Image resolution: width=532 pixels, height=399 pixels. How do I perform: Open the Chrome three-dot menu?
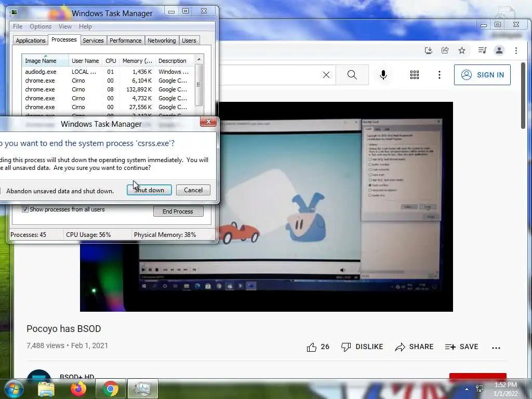pos(516,50)
